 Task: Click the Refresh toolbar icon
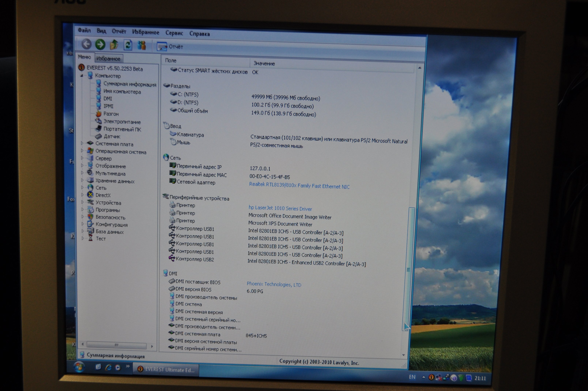click(128, 45)
